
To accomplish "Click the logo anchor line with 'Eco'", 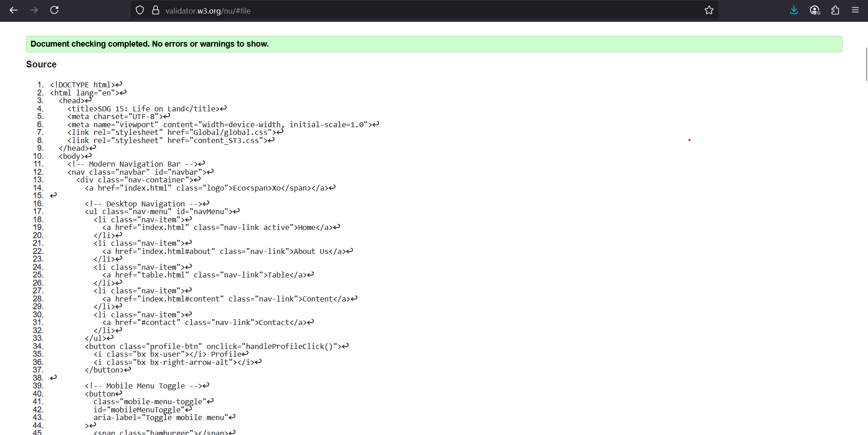I will [x=210, y=188].
